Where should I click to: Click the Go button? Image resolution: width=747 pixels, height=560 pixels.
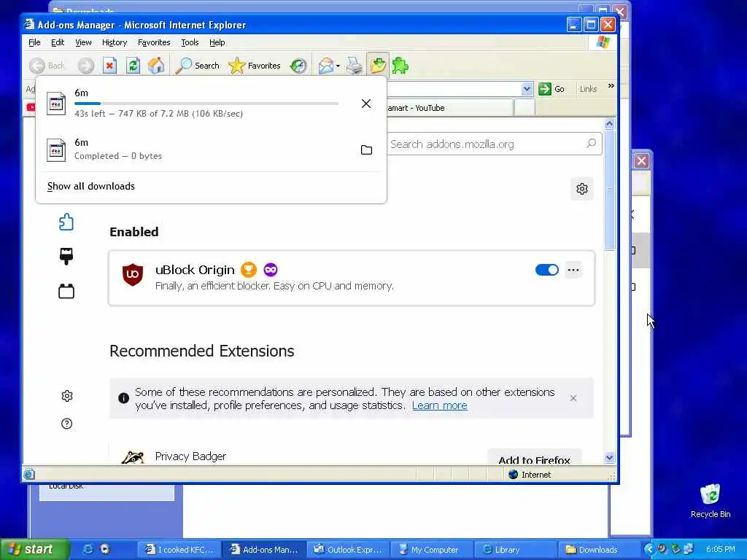point(551,88)
